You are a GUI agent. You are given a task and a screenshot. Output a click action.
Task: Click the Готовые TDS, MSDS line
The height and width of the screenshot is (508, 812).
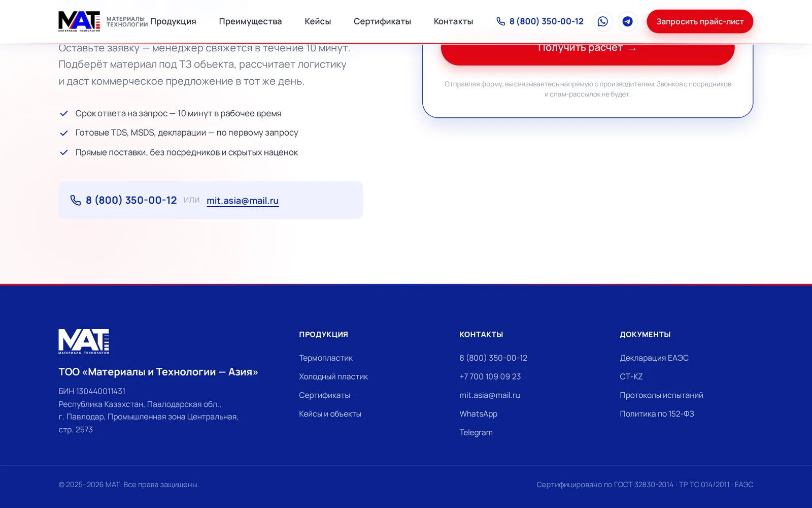[187, 133]
